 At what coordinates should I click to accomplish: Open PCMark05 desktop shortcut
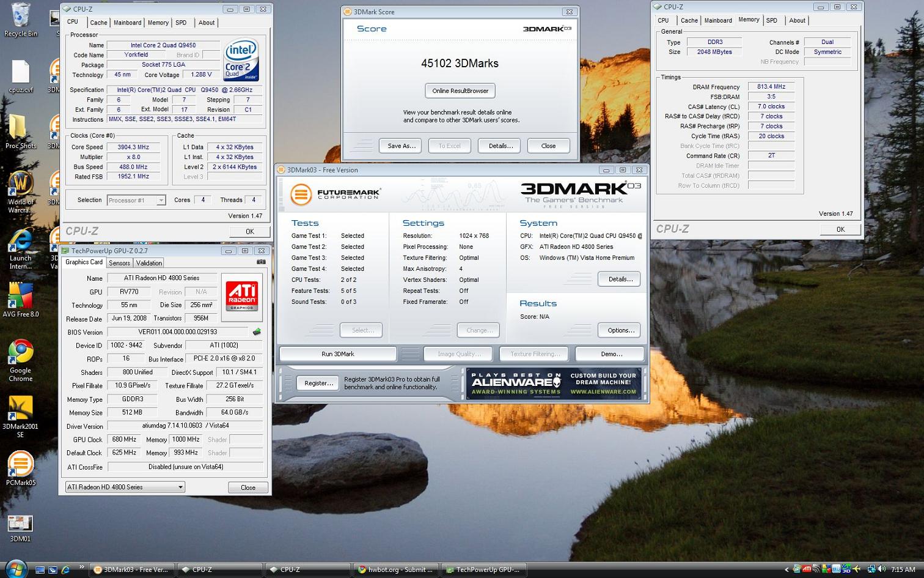(20, 469)
